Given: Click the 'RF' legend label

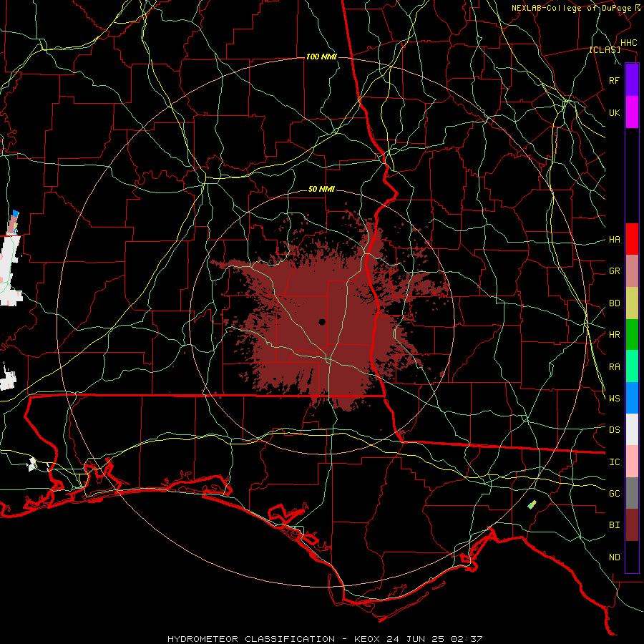Looking at the screenshot, I should [614, 80].
